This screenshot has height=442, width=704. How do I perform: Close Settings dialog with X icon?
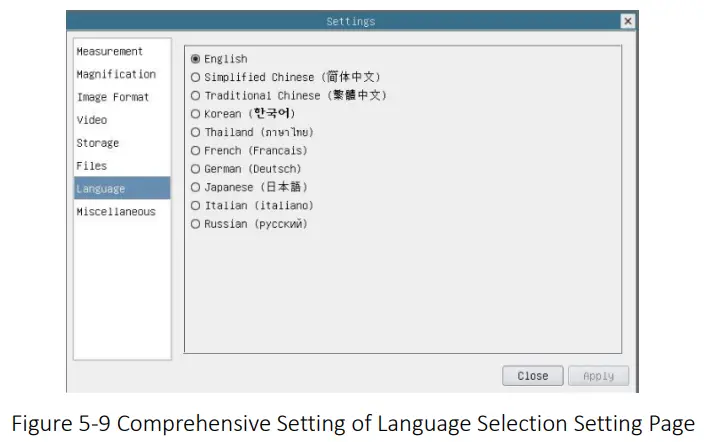tap(627, 21)
